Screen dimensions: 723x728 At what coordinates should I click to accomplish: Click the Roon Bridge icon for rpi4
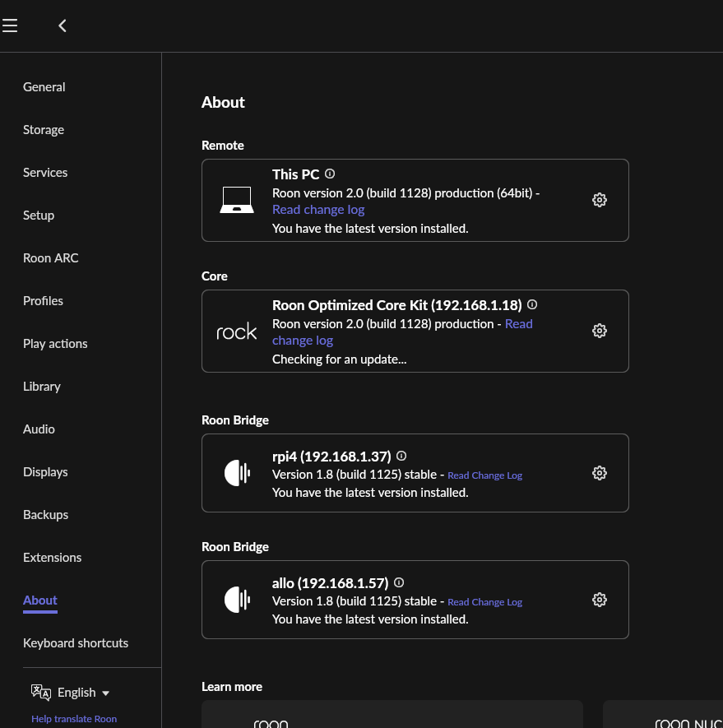[x=237, y=473]
